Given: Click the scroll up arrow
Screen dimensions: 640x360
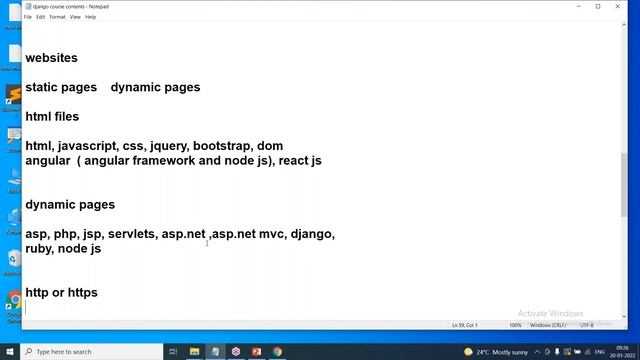Looking at the screenshot, I should coord(623,25).
